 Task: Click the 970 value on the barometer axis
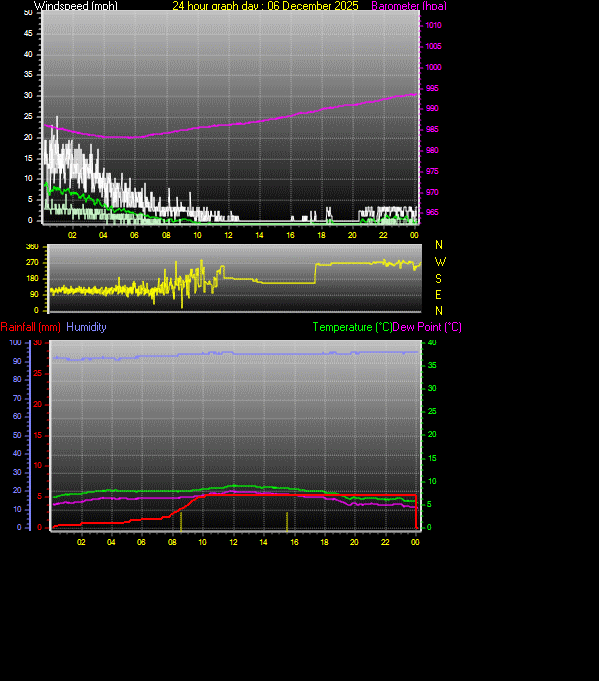[x=432, y=192]
